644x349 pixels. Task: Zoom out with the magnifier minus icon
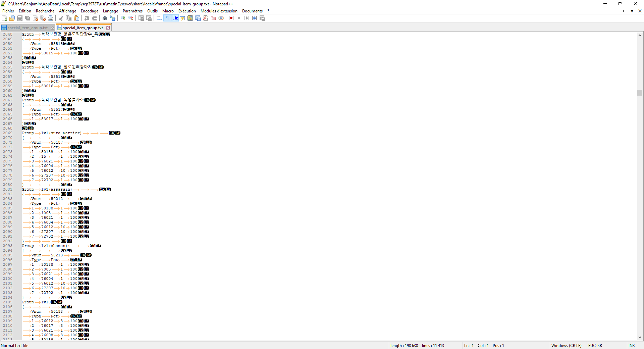(131, 18)
